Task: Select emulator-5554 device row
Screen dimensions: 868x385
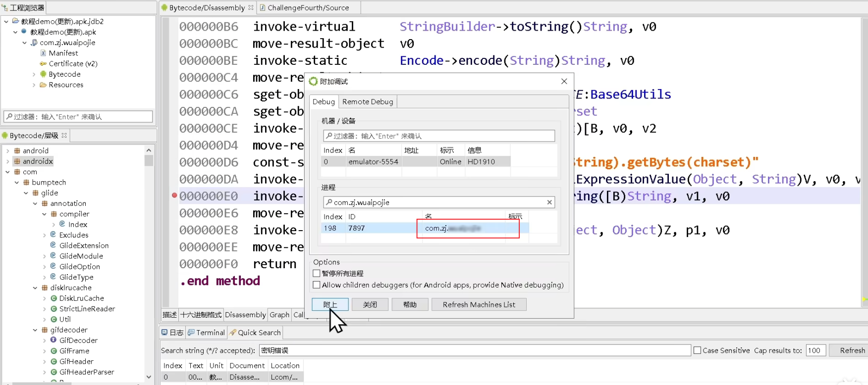Action: point(416,161)
